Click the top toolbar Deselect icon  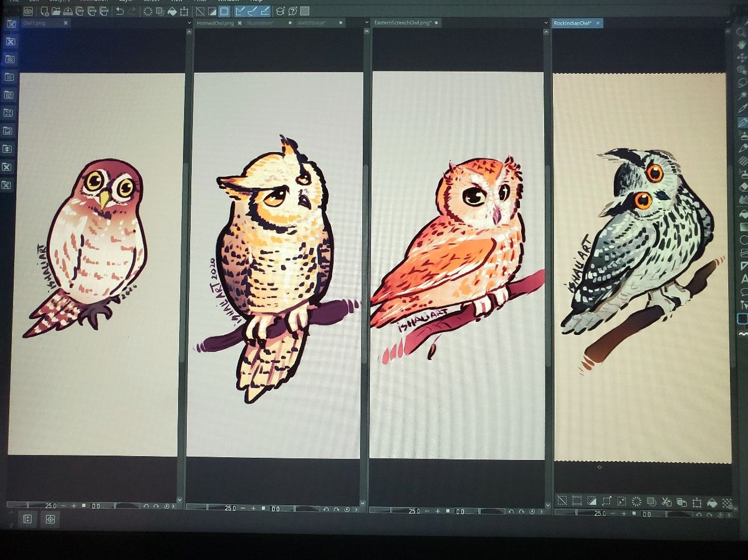point(199,12)
